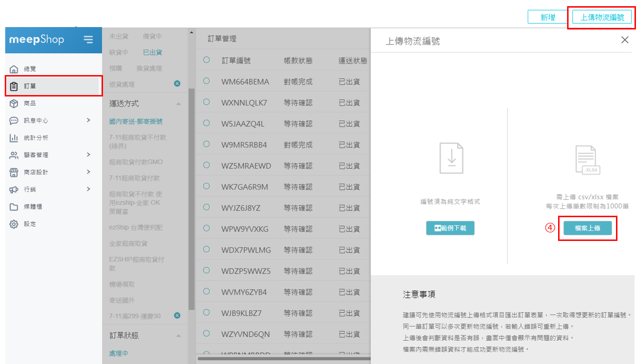Click the 商品 box icon in sidebar
The image size is (644, 364).
pyautogui.click(x=14, y=103)
